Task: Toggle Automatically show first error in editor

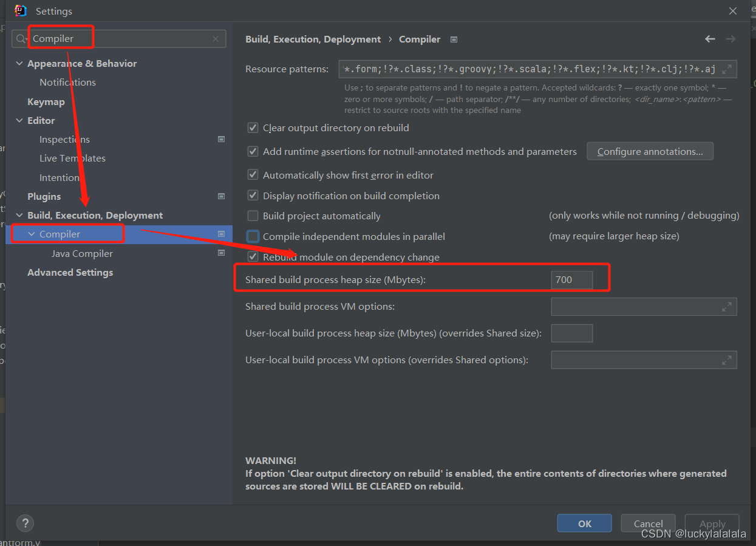Action: tap(253, 175)
